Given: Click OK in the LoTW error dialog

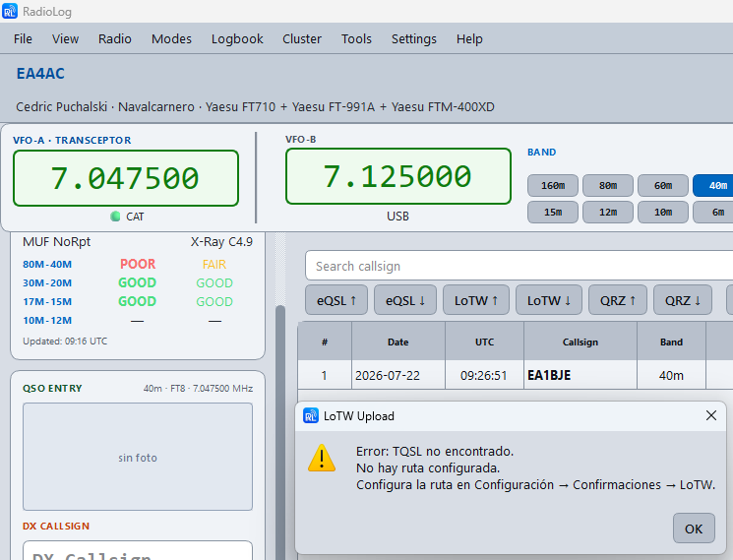Looking at the screenshot, I should point(694,529).
